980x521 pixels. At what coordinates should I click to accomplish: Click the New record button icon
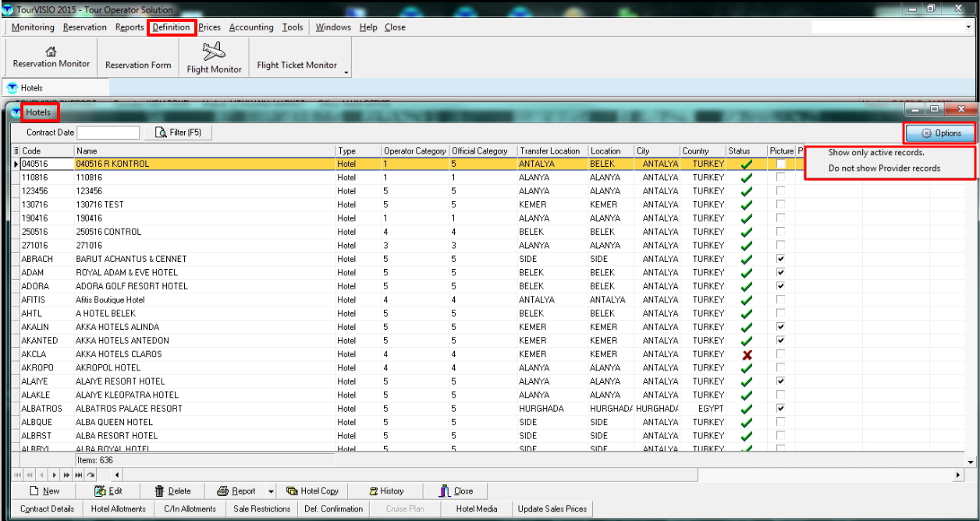[34, 491]
